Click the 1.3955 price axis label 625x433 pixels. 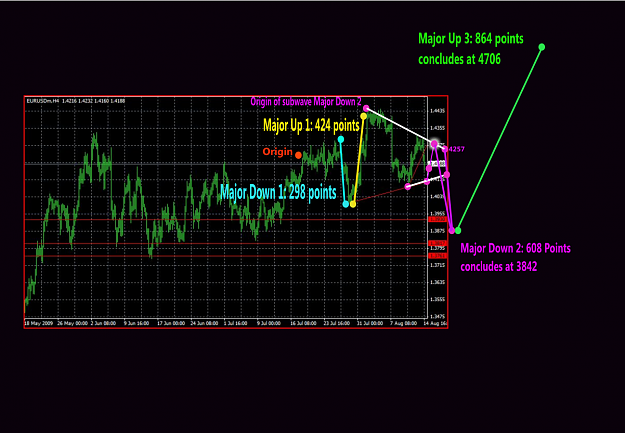[438, 214]
